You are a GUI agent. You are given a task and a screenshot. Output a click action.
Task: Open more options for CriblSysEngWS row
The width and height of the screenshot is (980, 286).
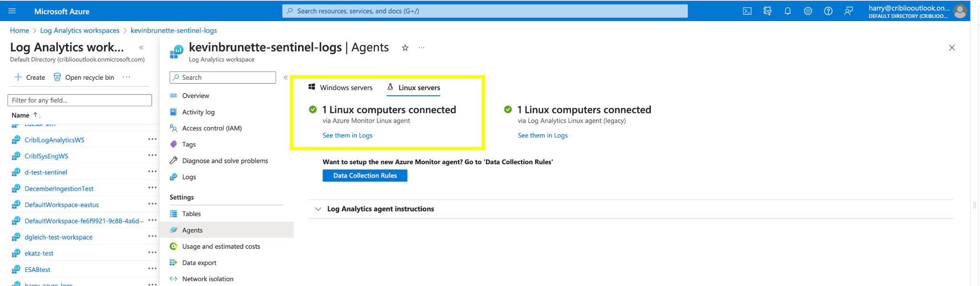(x=152, y=156)
